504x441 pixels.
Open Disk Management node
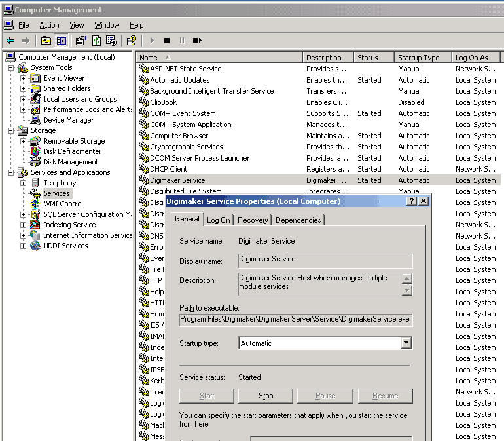[x=71, y=162]
